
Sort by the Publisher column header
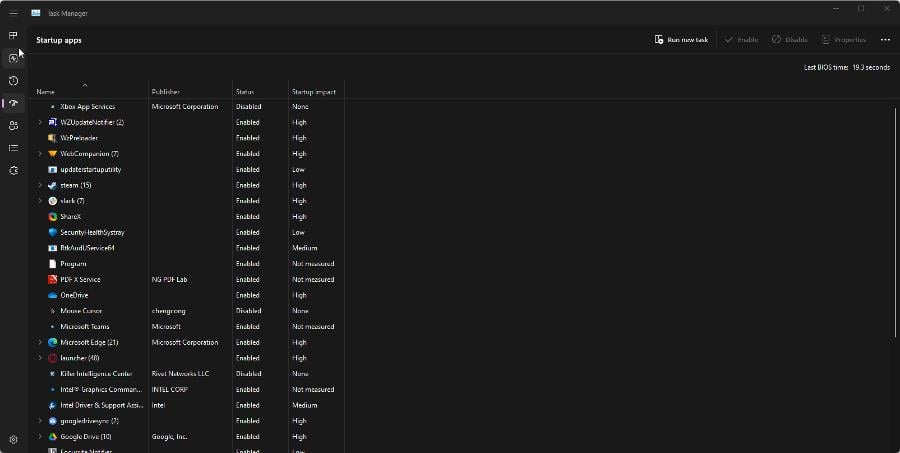click(190, 90)
